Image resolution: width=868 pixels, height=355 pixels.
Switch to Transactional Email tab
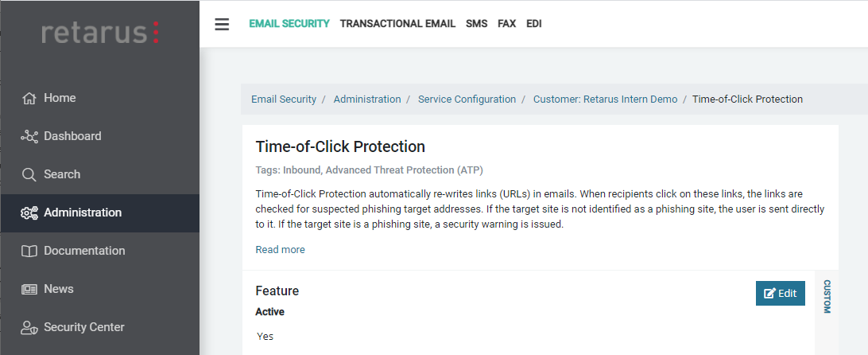397,24
